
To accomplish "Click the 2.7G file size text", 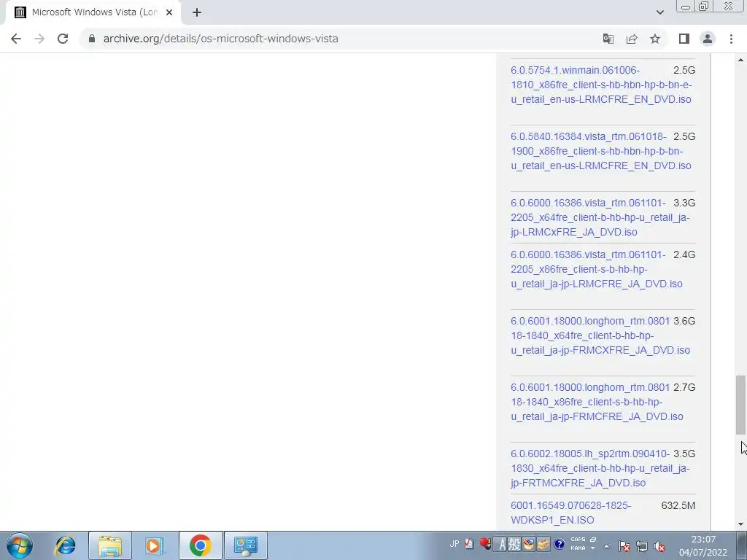I will coord(684,387).
